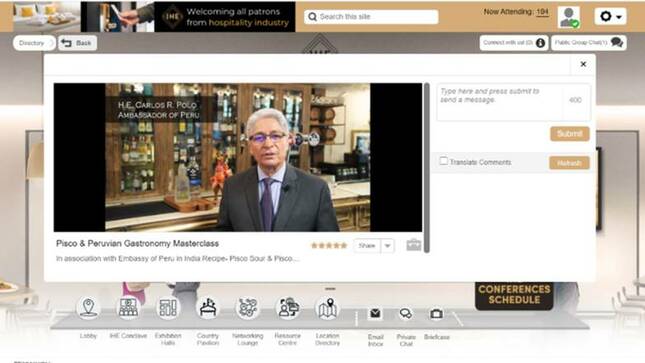The image size is (645, 363).
Task: Rate the masterclass with five stars
Action: coord(344,246)
